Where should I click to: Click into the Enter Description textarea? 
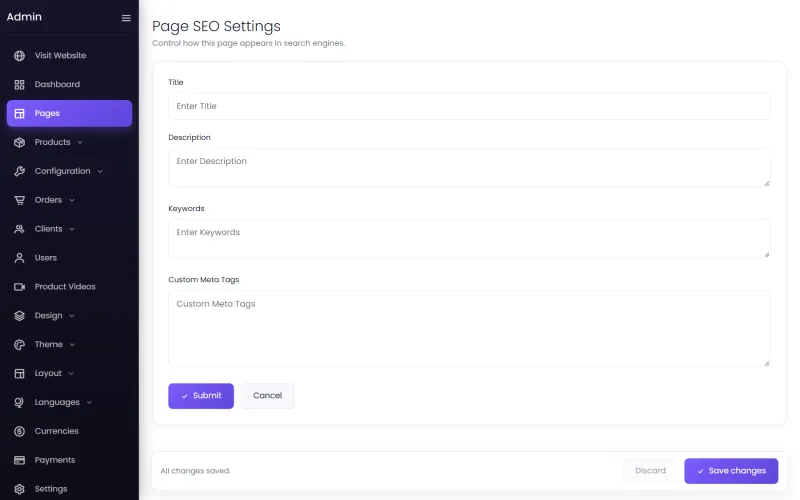[x=469, y=168]
